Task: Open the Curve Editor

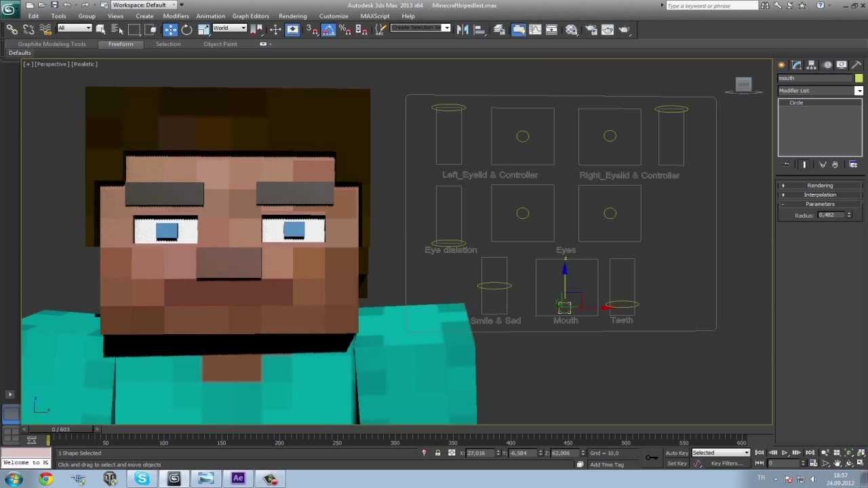Action: click(535, 29)
